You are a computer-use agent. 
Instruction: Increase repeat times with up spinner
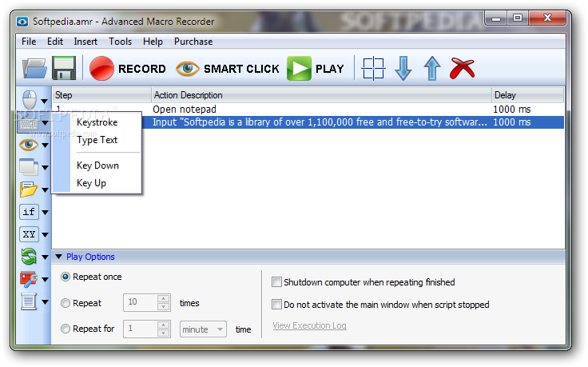point(163,299)
